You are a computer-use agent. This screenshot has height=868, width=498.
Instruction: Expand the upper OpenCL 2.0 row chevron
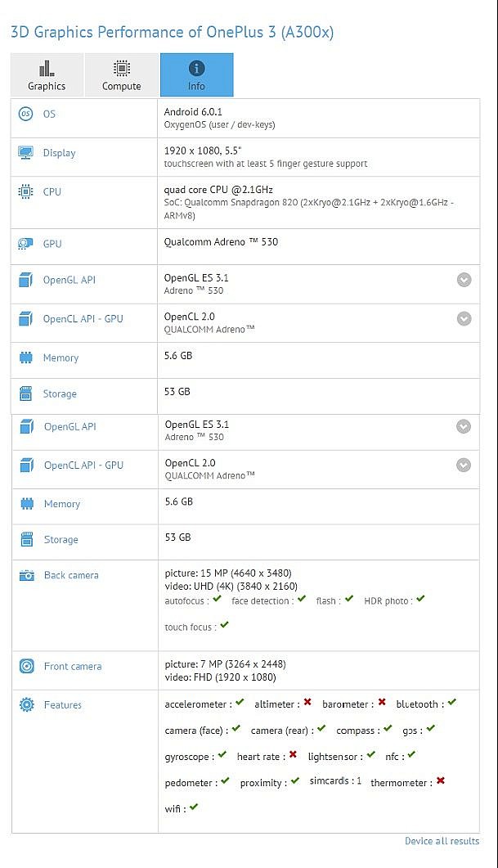(x=464, y=319)
